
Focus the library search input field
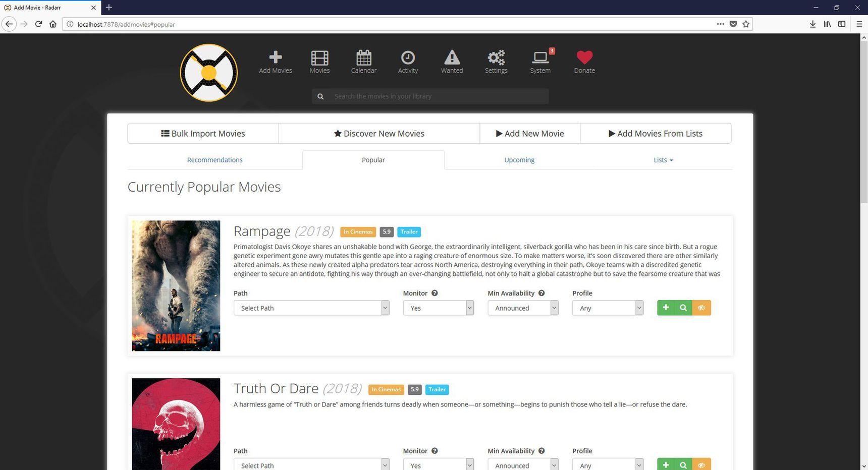click(x=439, y=96)
